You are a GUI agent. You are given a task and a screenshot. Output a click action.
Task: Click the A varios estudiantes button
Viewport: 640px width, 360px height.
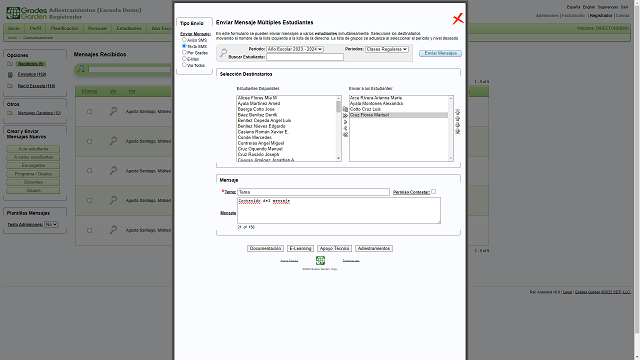click(x=33, y=157)
